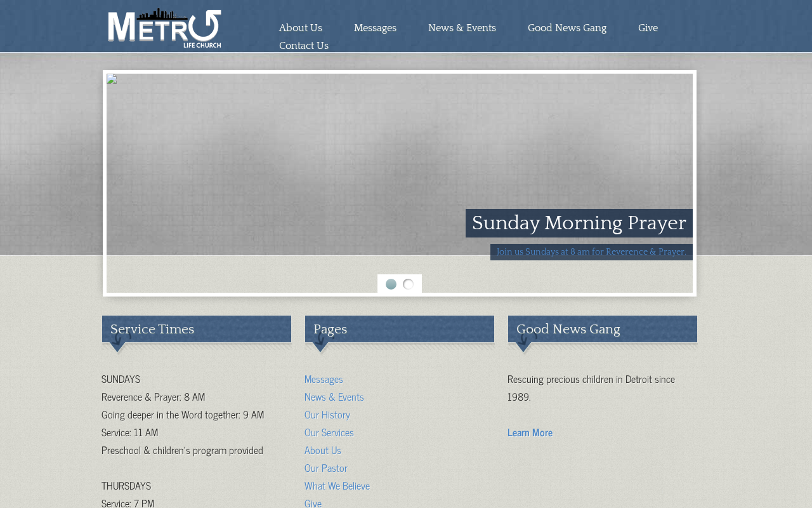Click the Metro Life Church logo
Viewport: 812px width, 508px height.
click(x=164, y=29)
